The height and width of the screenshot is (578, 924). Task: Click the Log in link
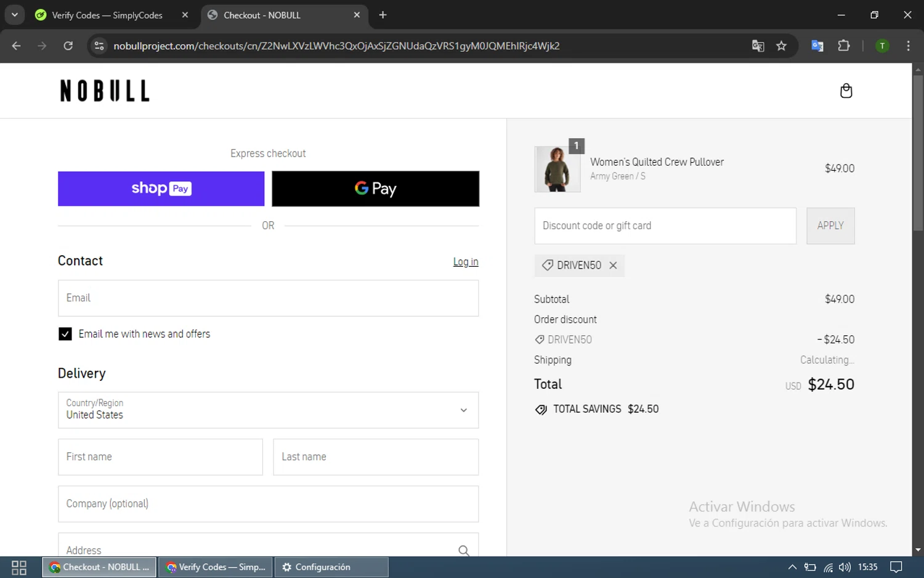pyautogui.click(x=466, y=262)
